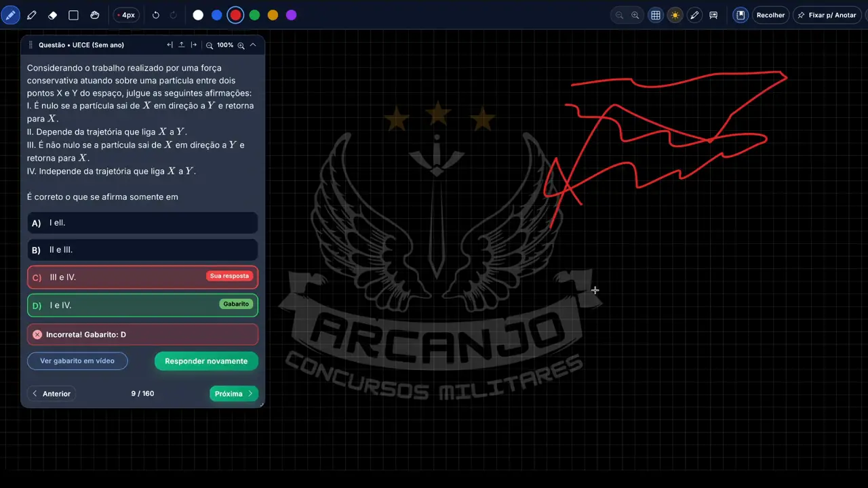Click the 100% panel zoom value
The image size is (868, 488).
225,45
